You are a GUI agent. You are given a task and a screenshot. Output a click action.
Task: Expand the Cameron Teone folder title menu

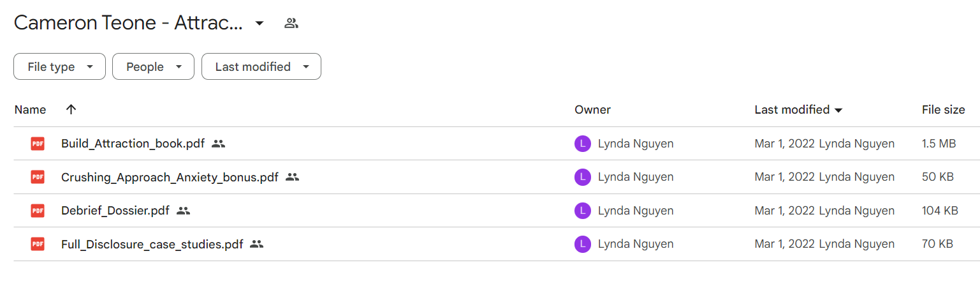259,24
